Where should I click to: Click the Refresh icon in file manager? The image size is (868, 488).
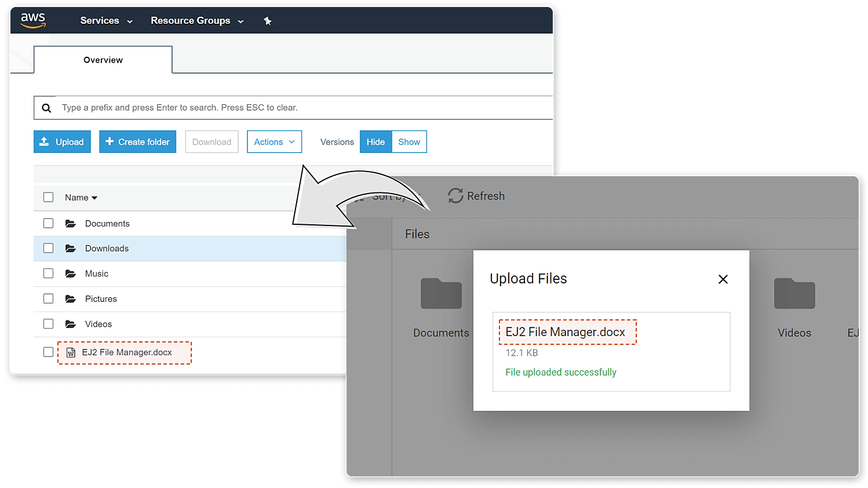pos(455,196)
